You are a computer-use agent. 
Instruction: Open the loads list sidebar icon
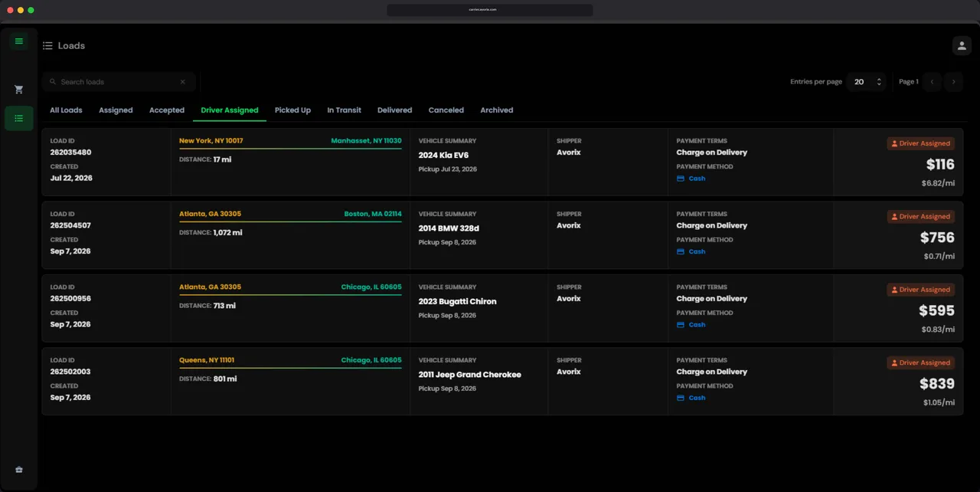tap(19, 118)
